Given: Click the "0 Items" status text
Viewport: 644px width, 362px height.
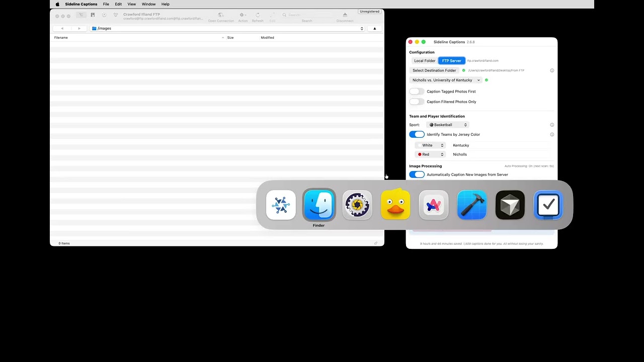Looking at the screenshot, I should coord(64,243).
